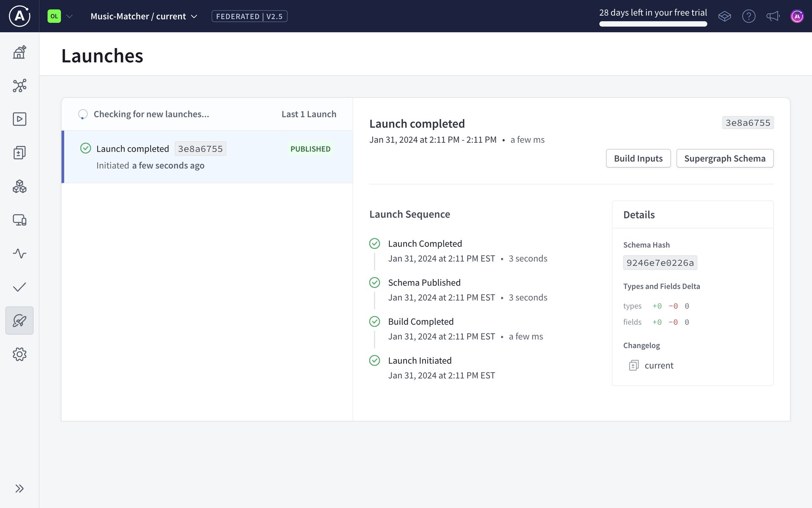The width and height of the screenshot is (812, 508).
Task: Open the current changelog link
Action: [658, 365]
